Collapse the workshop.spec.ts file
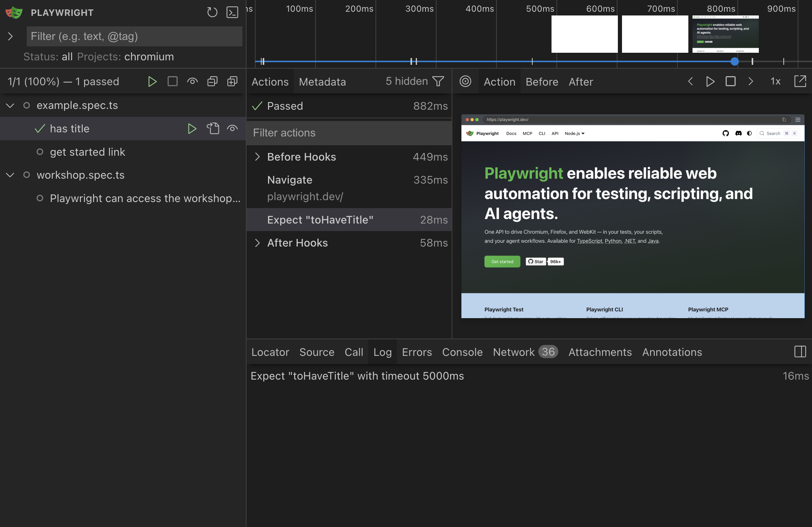Image resolution: width=812 pixels, height=527 pixels. click(10, 175)
